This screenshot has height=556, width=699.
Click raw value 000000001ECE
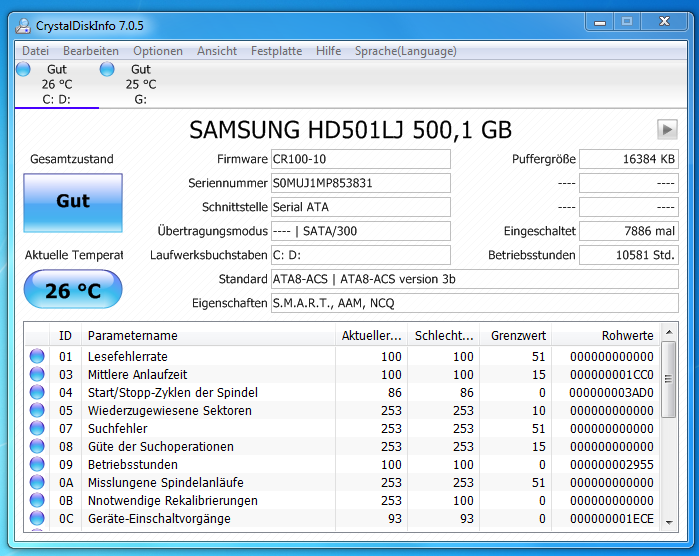[x=612, y=519]
